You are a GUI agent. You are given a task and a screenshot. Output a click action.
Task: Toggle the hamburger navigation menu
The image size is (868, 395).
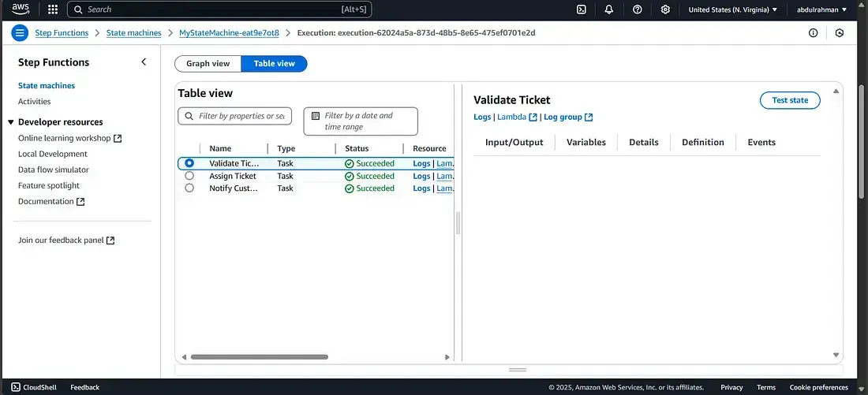click(x=20, y=32)
